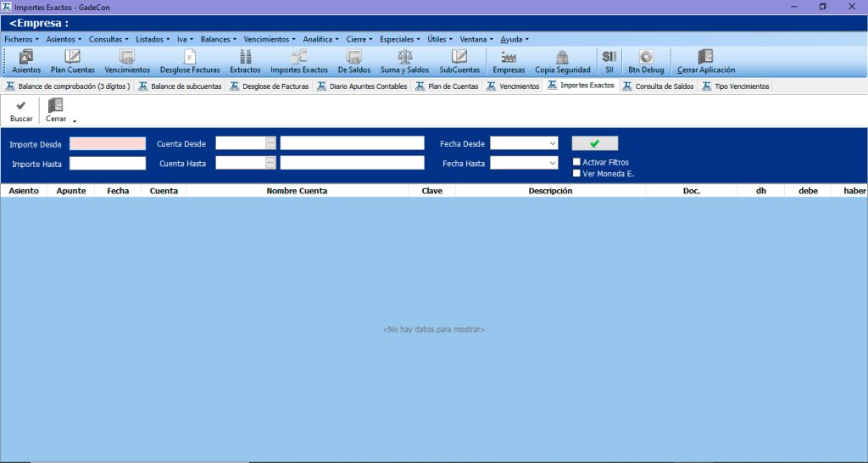This screenshot has height=463, width=868.
Task: Open the SII toolbar icon
Action: point(609,58)
